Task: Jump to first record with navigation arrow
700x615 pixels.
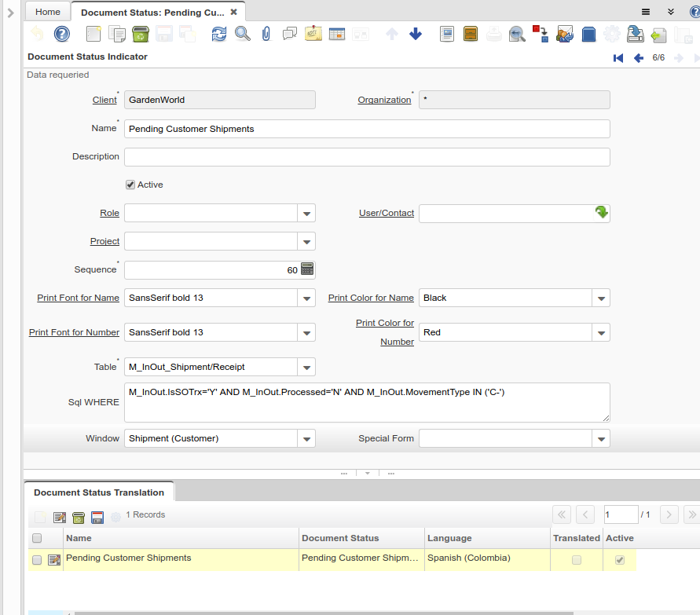Action: pos(620,57)
